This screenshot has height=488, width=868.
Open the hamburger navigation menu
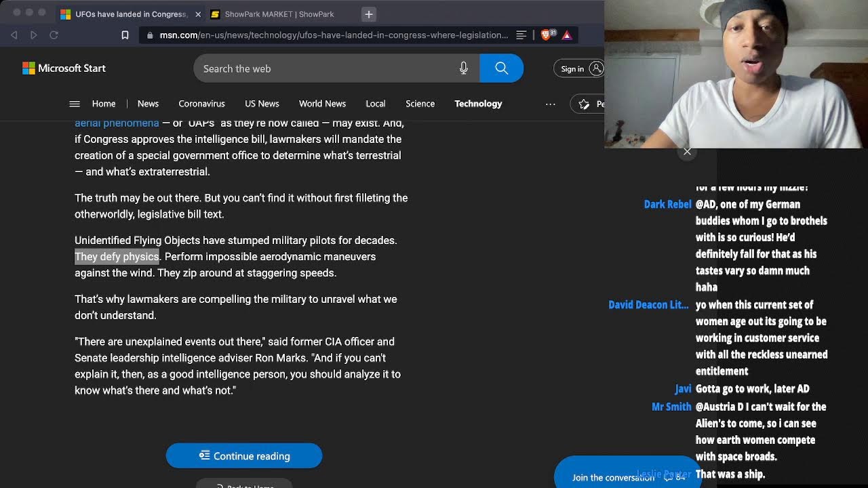pyautogui.click(x=75, y=104)
